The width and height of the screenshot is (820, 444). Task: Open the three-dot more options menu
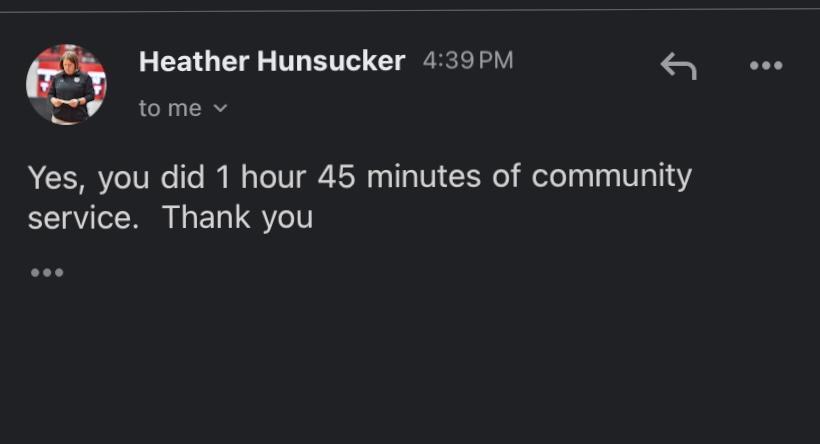[x=766, y=67]
